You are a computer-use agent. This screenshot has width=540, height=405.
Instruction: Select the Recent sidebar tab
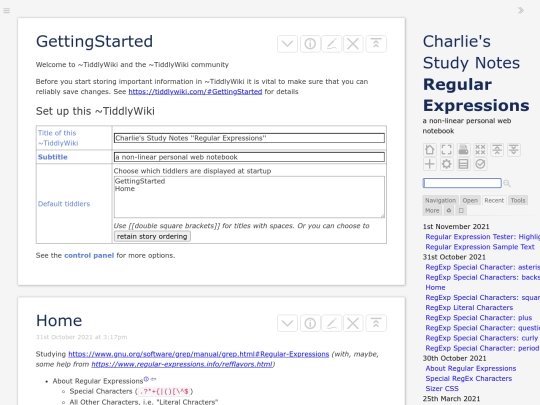click(x=494, y=200)
